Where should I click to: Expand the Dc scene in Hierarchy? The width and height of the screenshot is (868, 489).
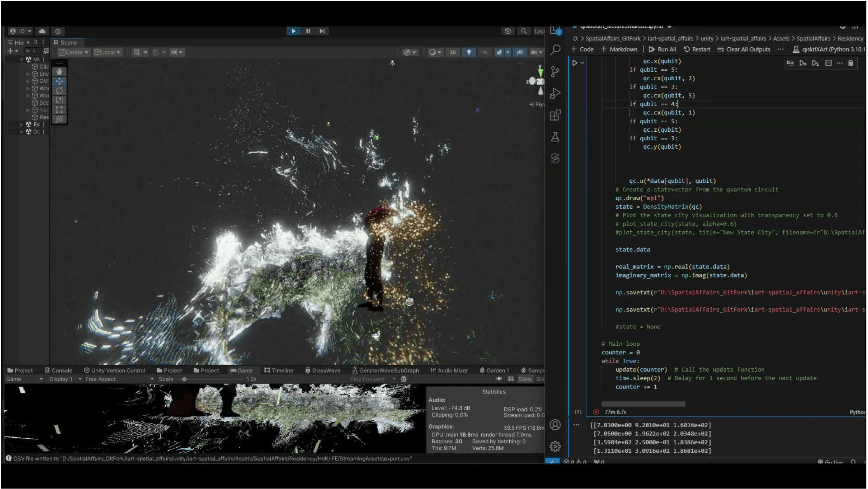click(x=22, y=132)
